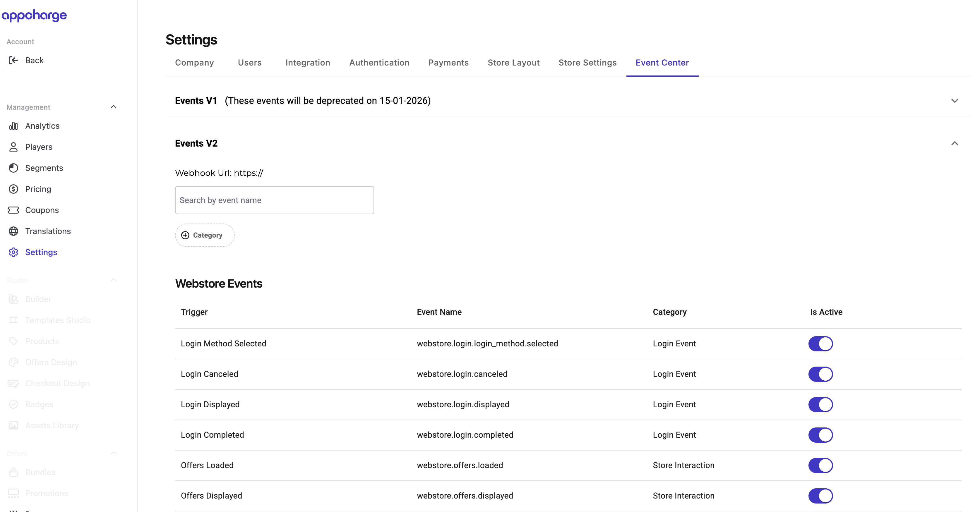
Task: Click the Settings gear icon in the sidebar
Action: click(13, 252)
